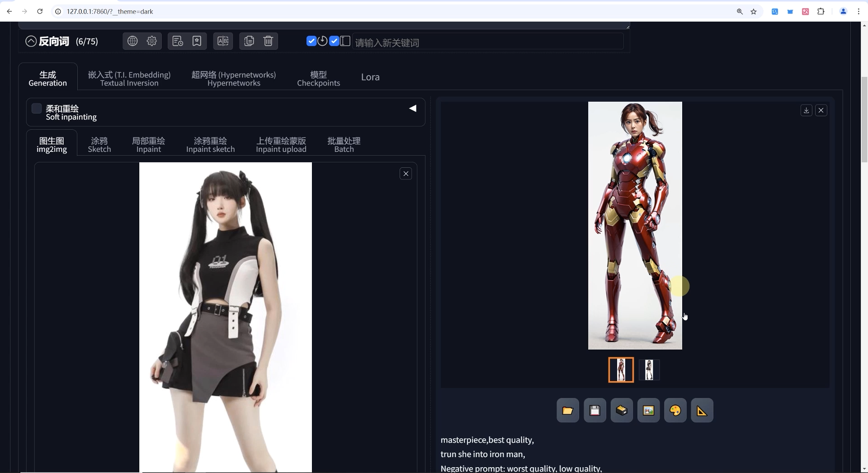Open the gear settings icon in 反向词 toolbar
868x473 pixels.
pyautogui.click(x=152, y=41)
